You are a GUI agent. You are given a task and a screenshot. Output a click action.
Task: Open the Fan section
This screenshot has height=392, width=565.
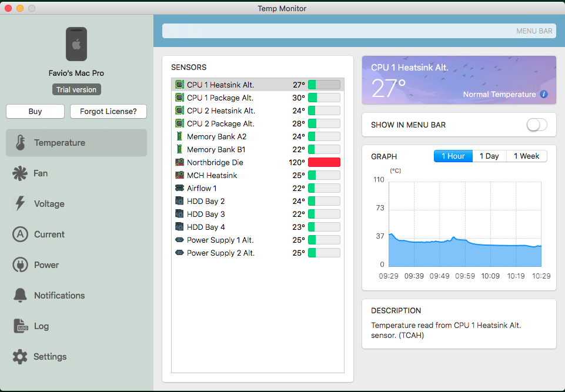click(x=76, y=173)
